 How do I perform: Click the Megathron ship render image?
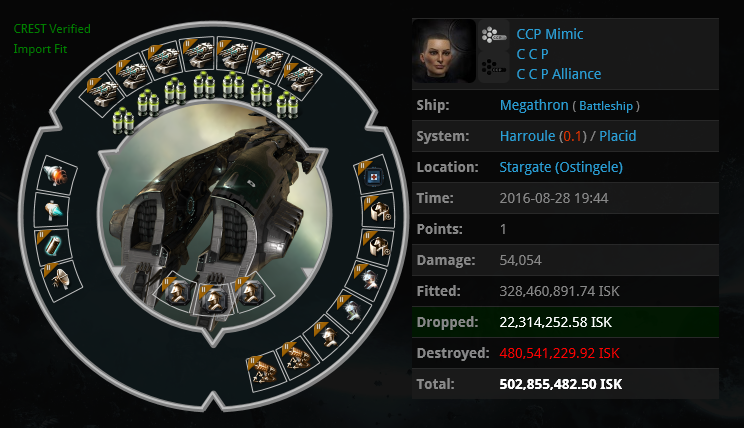pyautogui.click(x=213, y=215)
